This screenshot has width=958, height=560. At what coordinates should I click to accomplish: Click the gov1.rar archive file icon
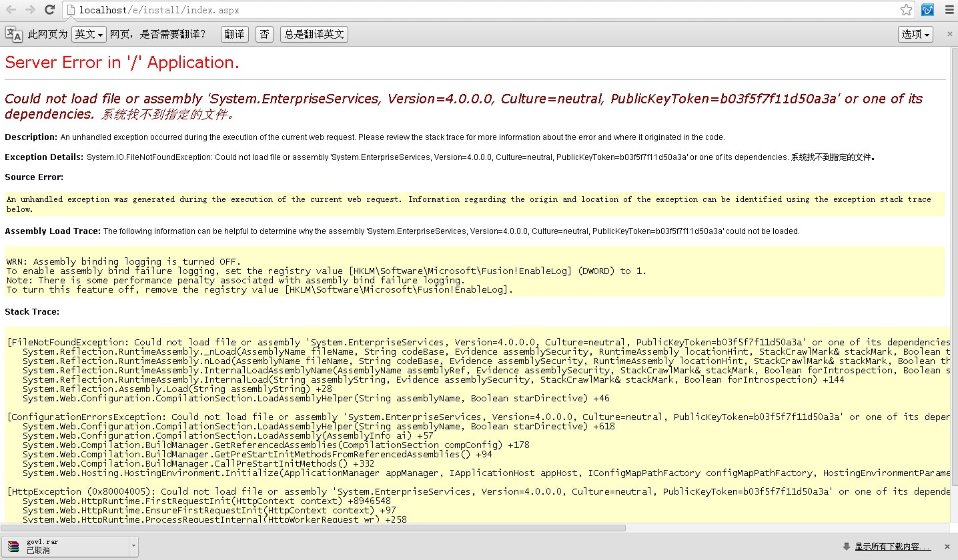pyautogui.click(x=13, y=546)
